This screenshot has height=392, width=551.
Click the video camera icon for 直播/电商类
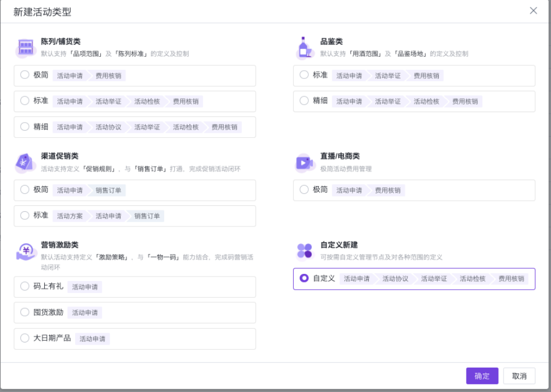pos(305,163)
